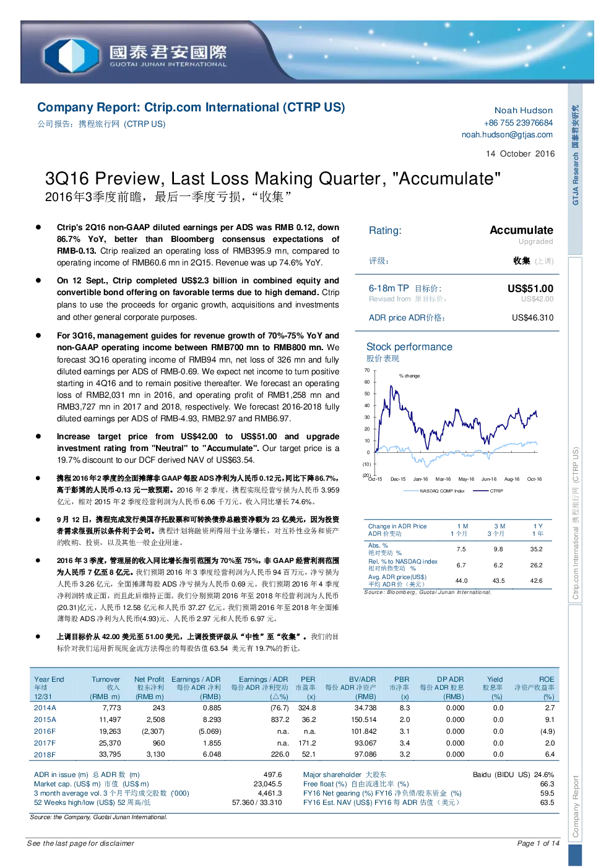Click the date 14 October 2016
This screenshot has height=868, width=614.
[x=520, y=153]
